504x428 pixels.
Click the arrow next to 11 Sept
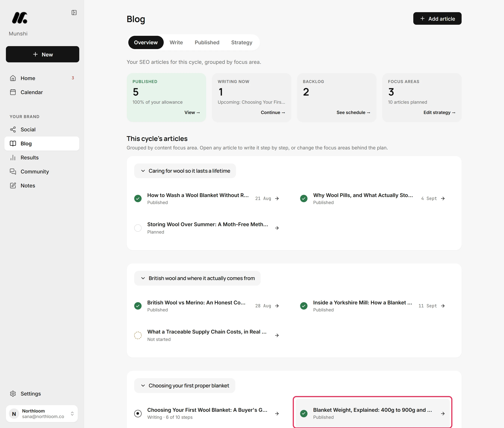[x=443, y=306]
